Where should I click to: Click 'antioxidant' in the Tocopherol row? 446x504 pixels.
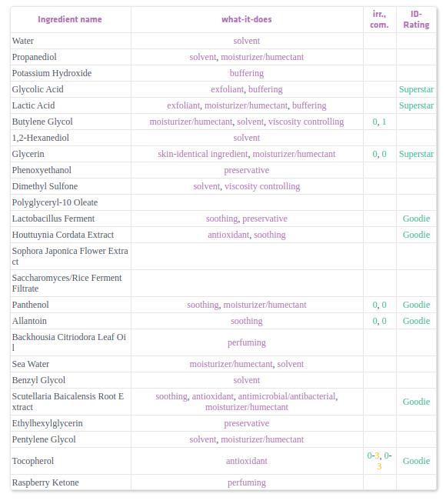(x=247, y=461)
